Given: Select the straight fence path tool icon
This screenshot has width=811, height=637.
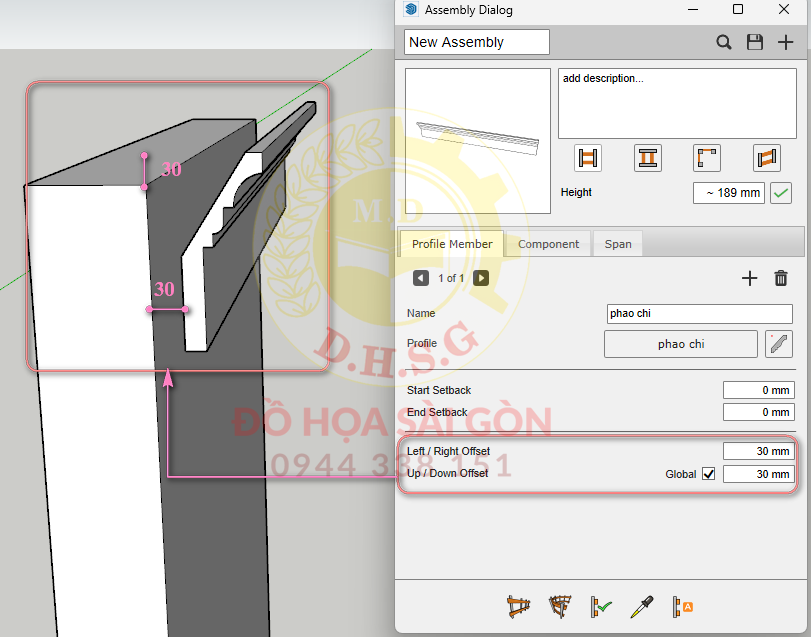Looking at the screenshot, I should (x=517, y=606).
